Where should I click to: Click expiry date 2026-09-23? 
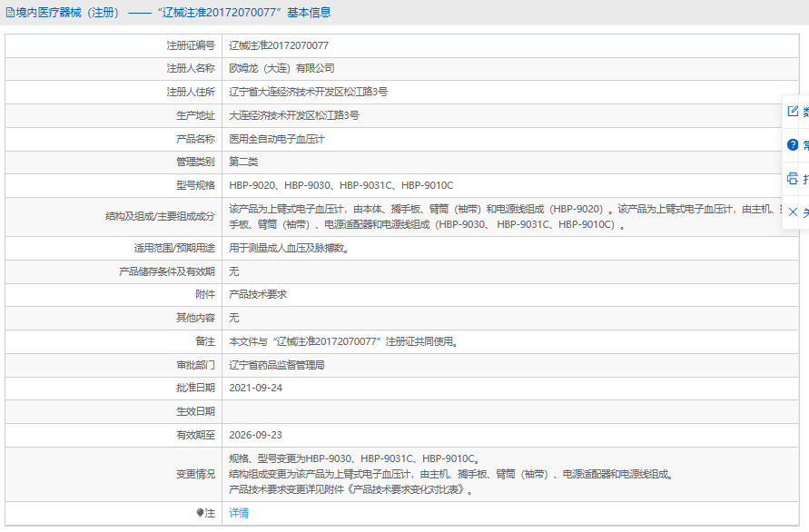pos(255,435)
